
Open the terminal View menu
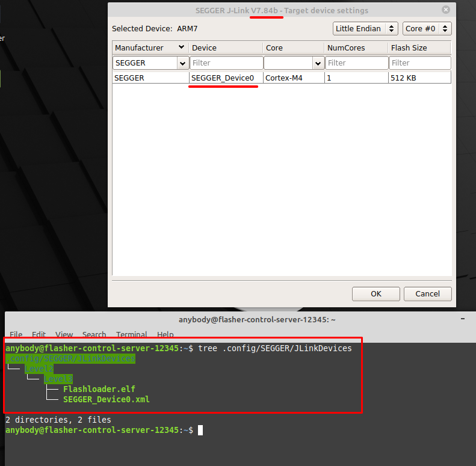(64, 334)
